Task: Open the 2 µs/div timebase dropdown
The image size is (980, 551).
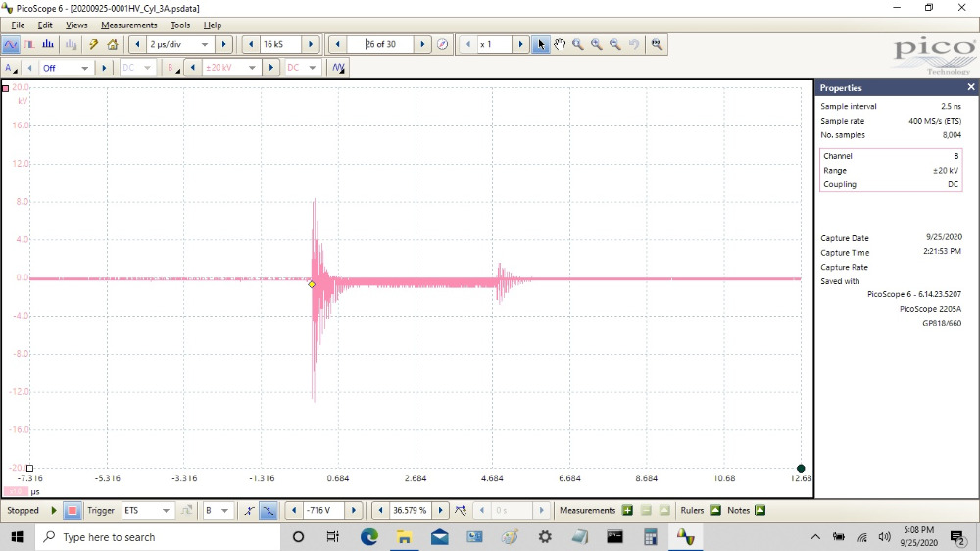Action: point(205,44)
